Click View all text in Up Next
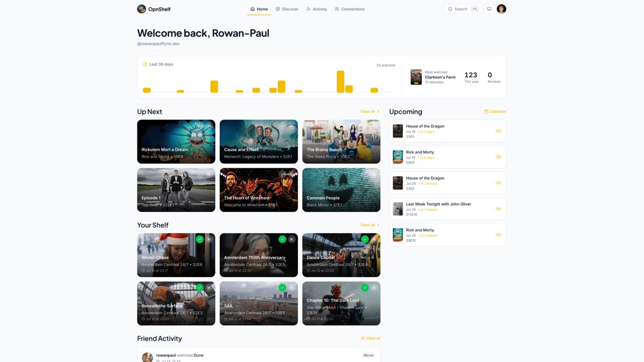Screen dimensions: 644x362 pyautogui.click(x=367, y=111)
